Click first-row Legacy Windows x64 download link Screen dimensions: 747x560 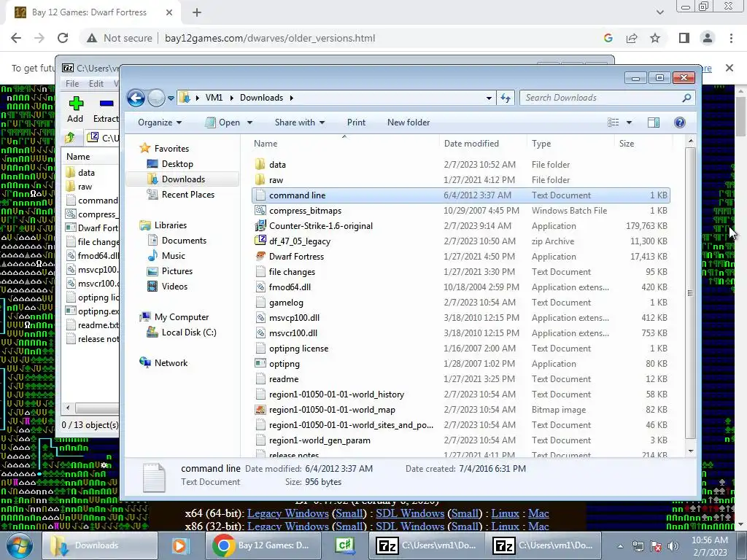pos(288,513)
